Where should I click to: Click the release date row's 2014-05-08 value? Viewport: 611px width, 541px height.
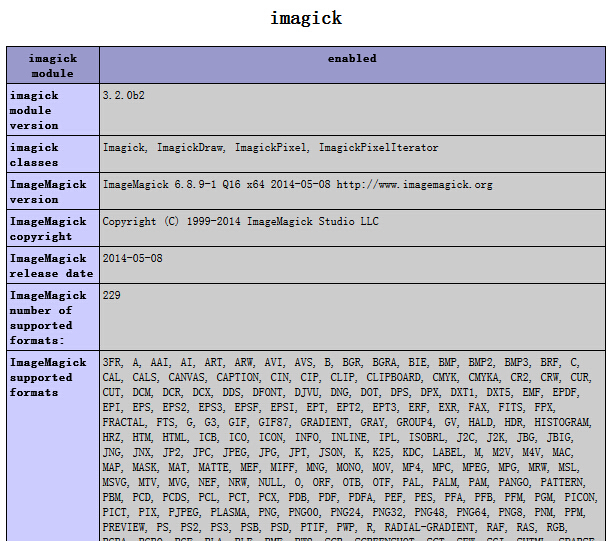coord(133,258)
